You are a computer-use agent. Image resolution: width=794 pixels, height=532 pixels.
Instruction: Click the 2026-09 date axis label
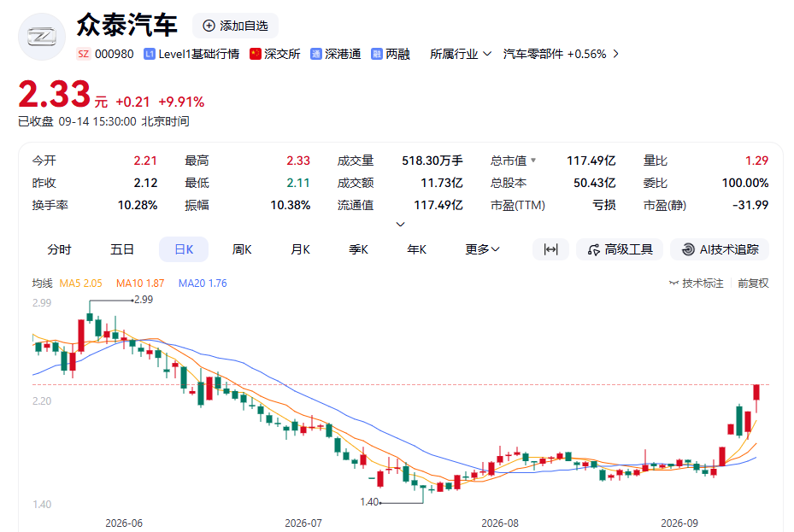(x=679, y=523)
